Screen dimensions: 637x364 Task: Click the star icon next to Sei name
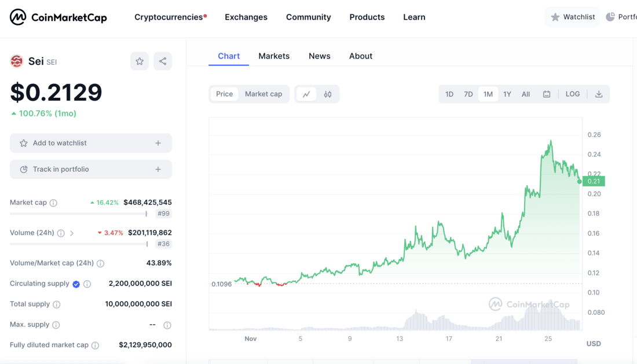point(140,61)
